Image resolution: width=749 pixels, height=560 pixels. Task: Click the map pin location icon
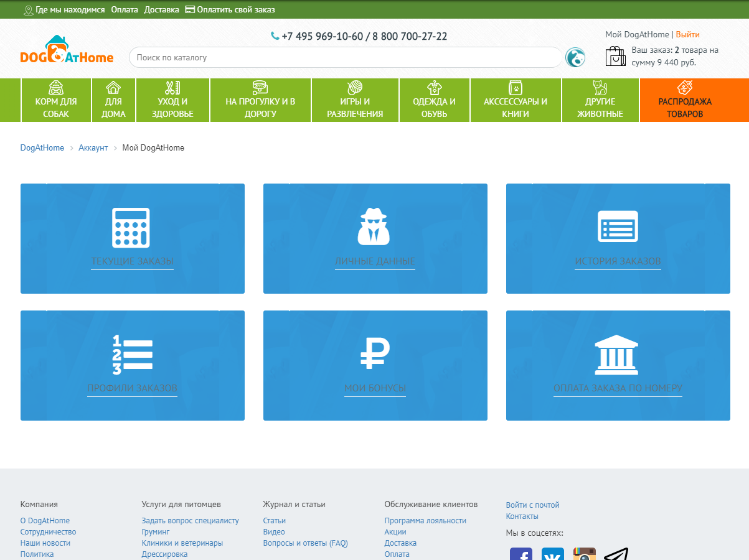coord(28,10)
